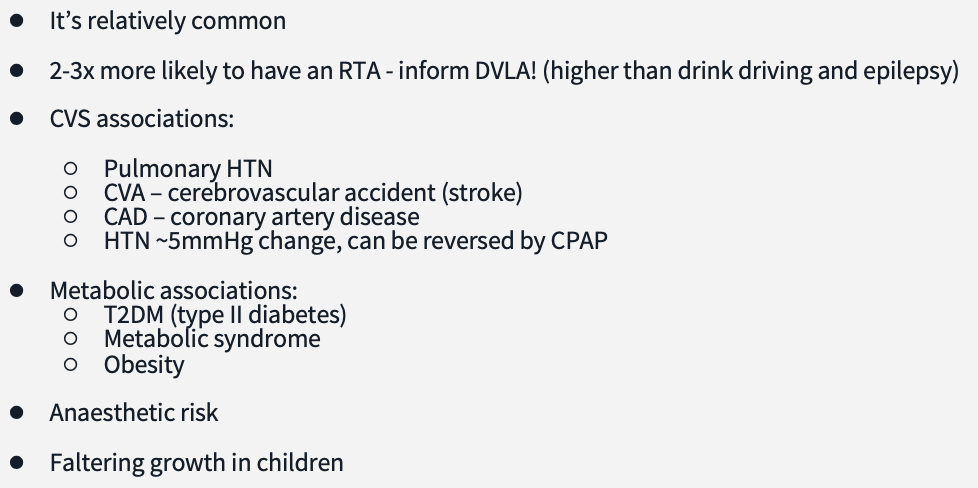
Task: Click the "Pulmonary HTN" line
Action: [188, 168]
